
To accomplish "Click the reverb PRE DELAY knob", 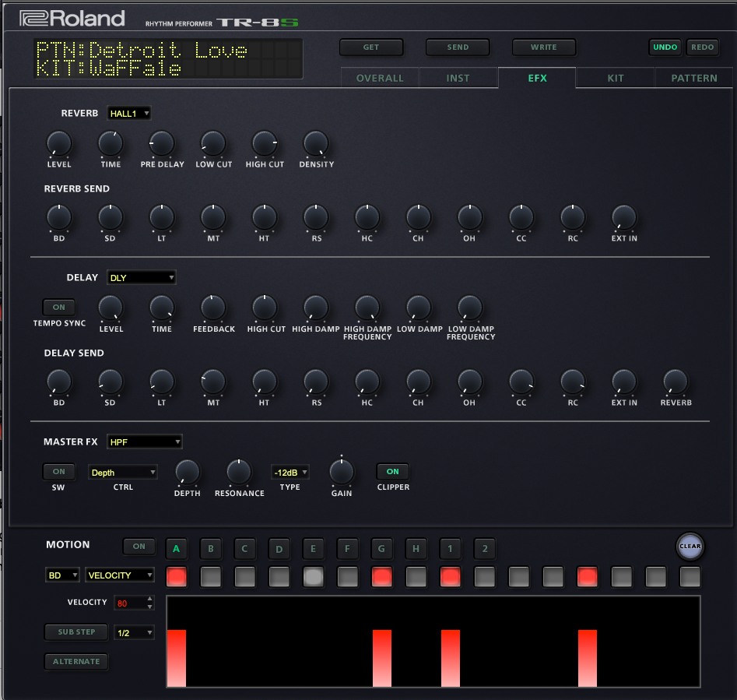I will 161,143.
